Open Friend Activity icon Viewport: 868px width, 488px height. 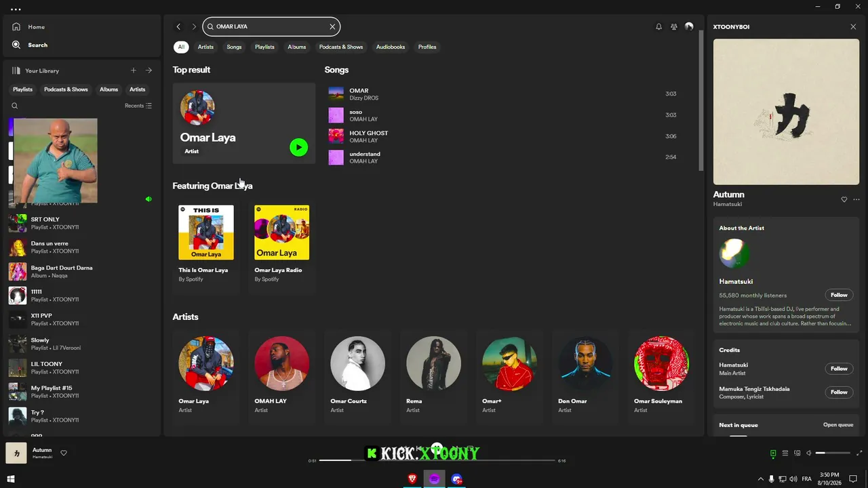[x=674, y=26]
